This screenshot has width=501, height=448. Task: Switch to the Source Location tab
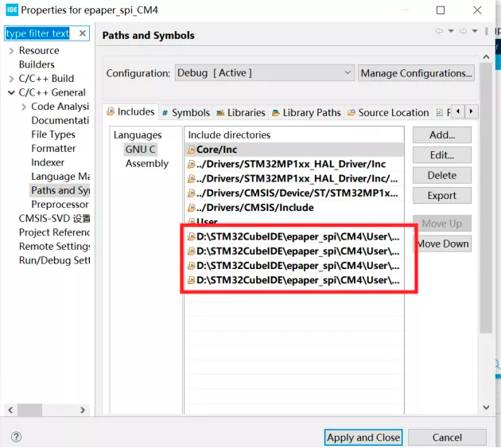pos(388,112)
